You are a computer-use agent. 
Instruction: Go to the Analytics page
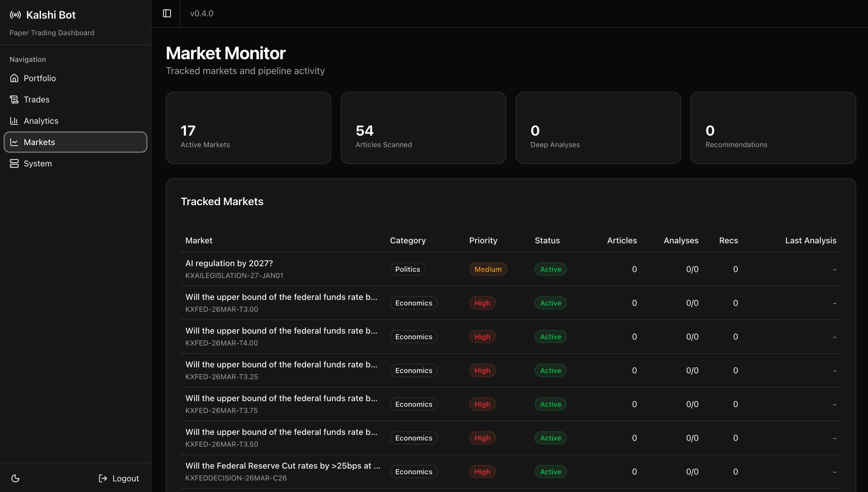41,121
